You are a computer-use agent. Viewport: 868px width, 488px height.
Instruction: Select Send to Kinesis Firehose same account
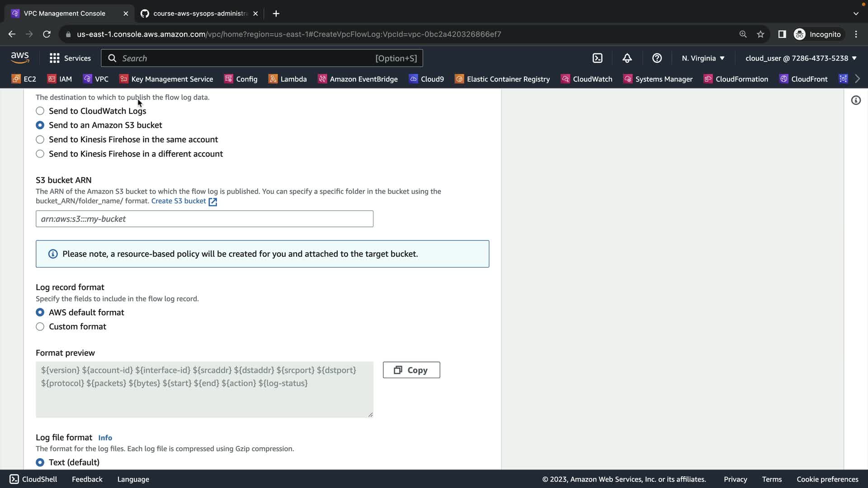coord(40,140)
